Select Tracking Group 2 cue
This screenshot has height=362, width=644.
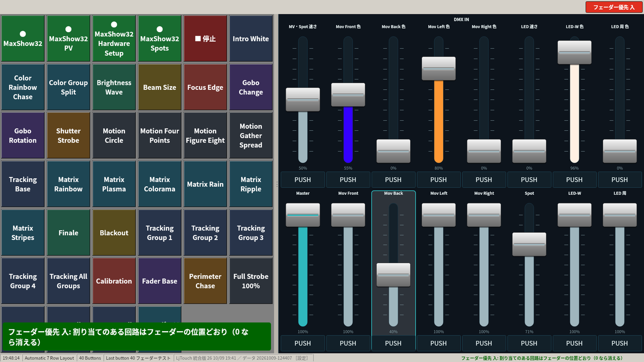point(205,232)
